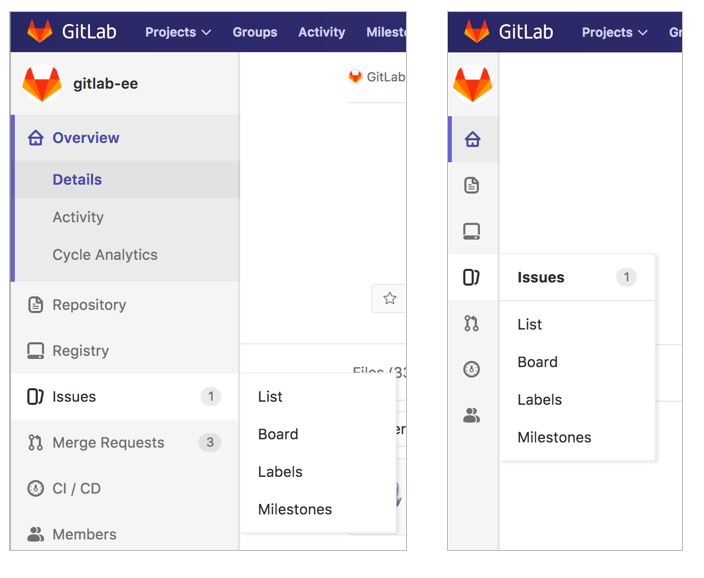Open Merge Requests in the expanded sidebar
Viewport: 704px width, 578px height.
108,443
